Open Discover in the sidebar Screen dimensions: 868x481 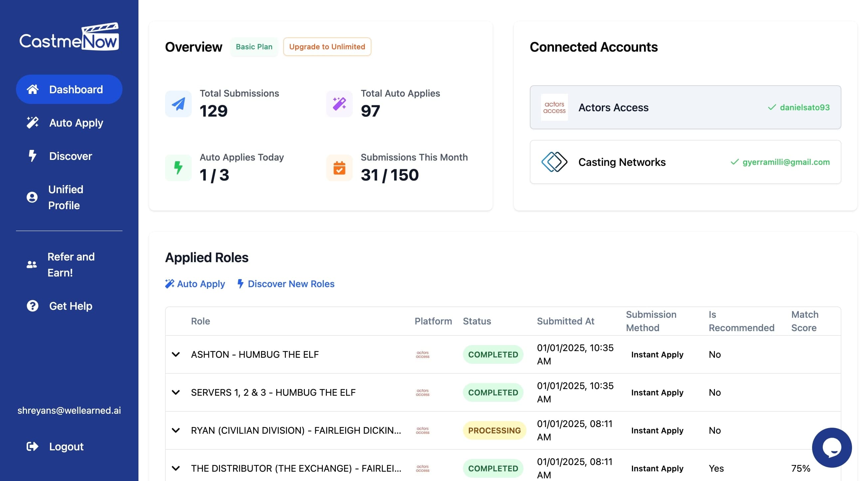(x=69, y=156)
